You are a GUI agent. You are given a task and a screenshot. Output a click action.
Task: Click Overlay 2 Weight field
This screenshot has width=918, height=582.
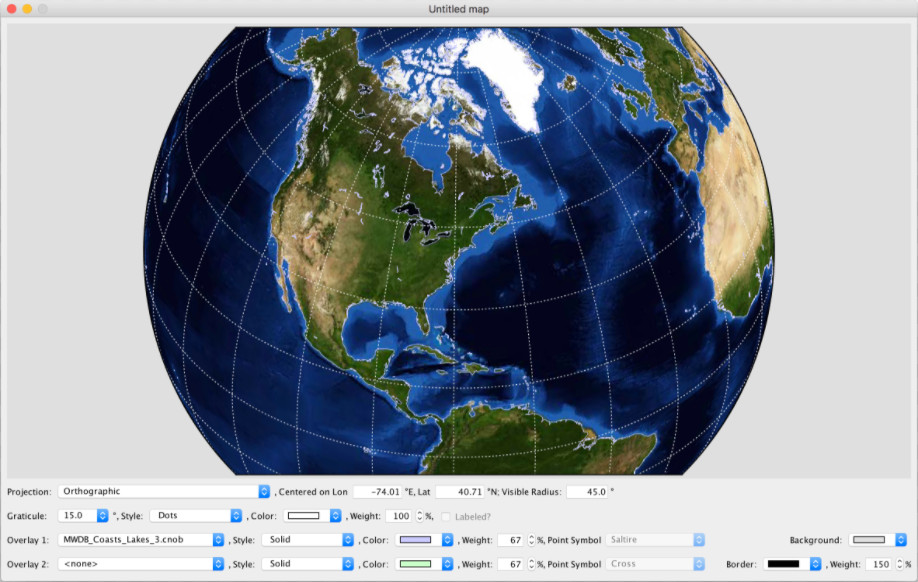tap(511, 564)
